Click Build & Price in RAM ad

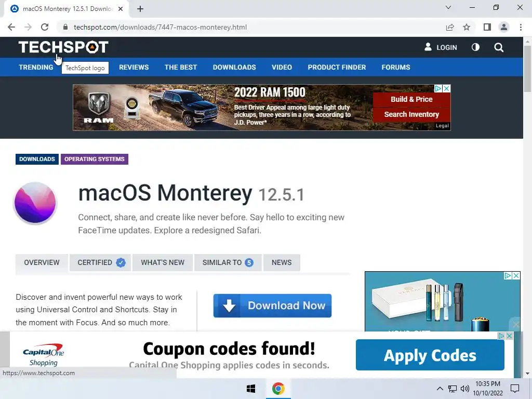click(411, 99)
